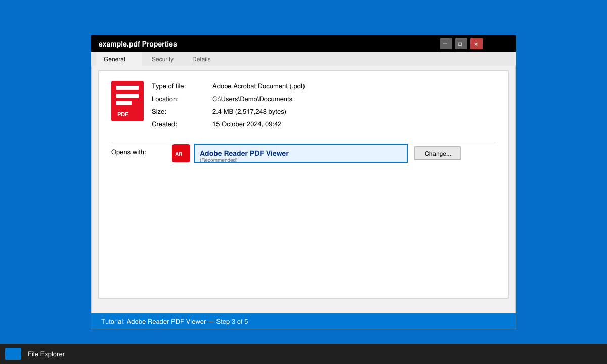Click the 'Created:' label
Screen dimensions: 607x364
coord(164,124)
